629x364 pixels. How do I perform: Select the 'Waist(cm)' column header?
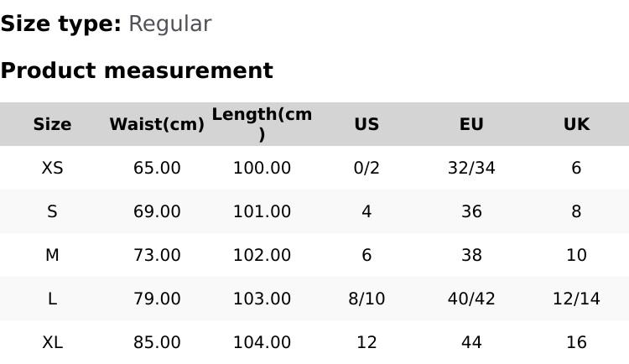(x=157, y=125)
